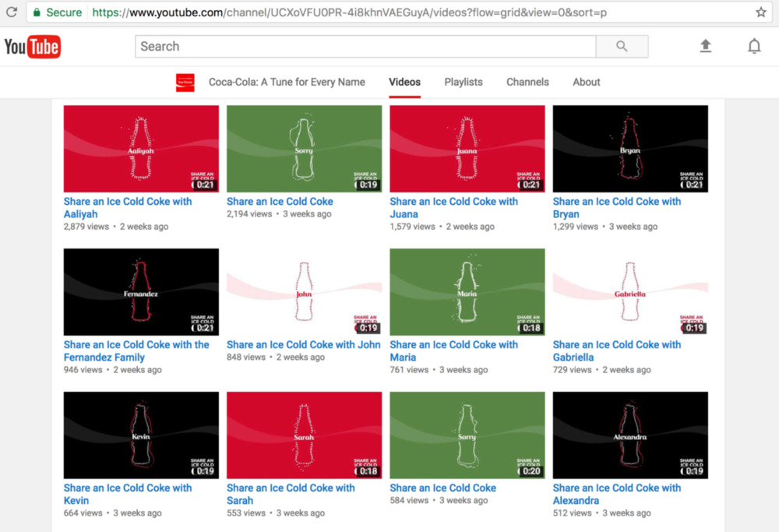Switch to the Videos tab
Screen dimensions: 779x532
point(404,82)
